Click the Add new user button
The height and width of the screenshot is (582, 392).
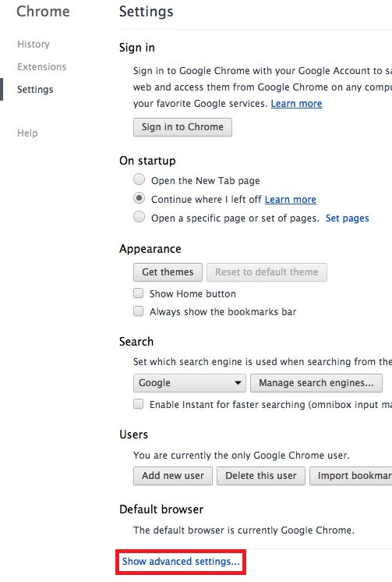coord(173,476)
